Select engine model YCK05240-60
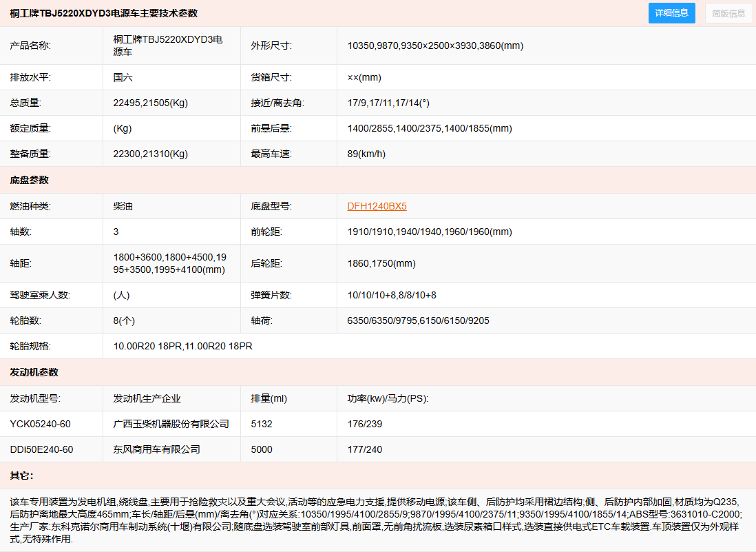756x552 pixels. coord(40,424)
